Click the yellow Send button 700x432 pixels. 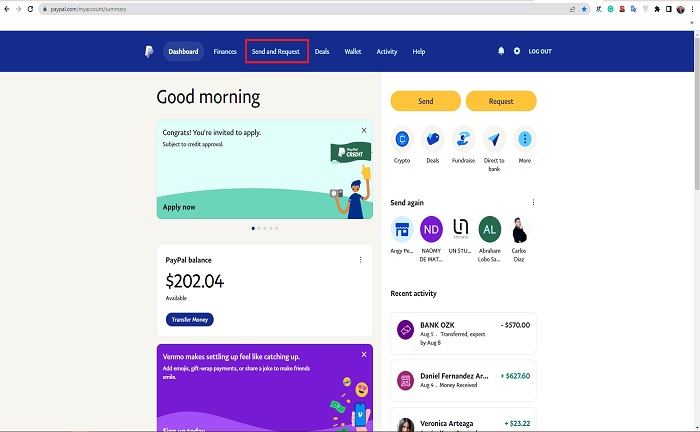tap(425, 101)
